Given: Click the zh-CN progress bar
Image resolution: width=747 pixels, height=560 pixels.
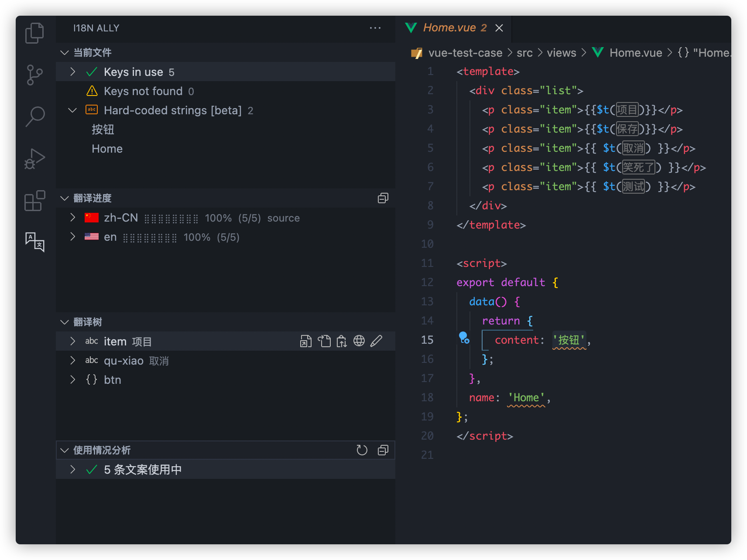Looking at the screenshot, I should [171, 218].
